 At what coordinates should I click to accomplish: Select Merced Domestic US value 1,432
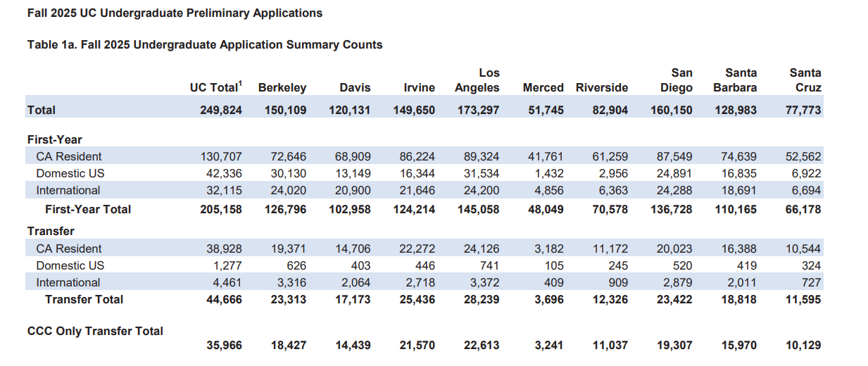pos(549,174)
